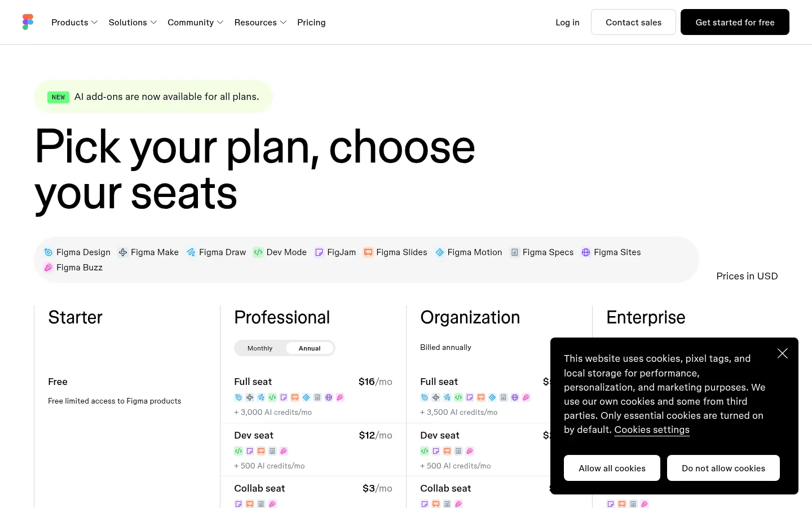Click the Figma Buzz icon in product legend
Viewport: 812px width, 508px height.
pos(48,268)
